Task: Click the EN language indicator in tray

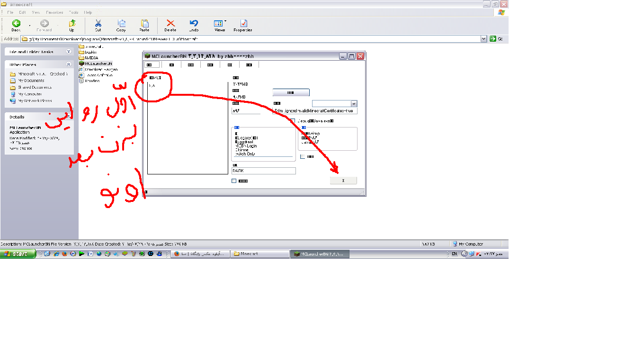Action: click(x=454, y=254)
